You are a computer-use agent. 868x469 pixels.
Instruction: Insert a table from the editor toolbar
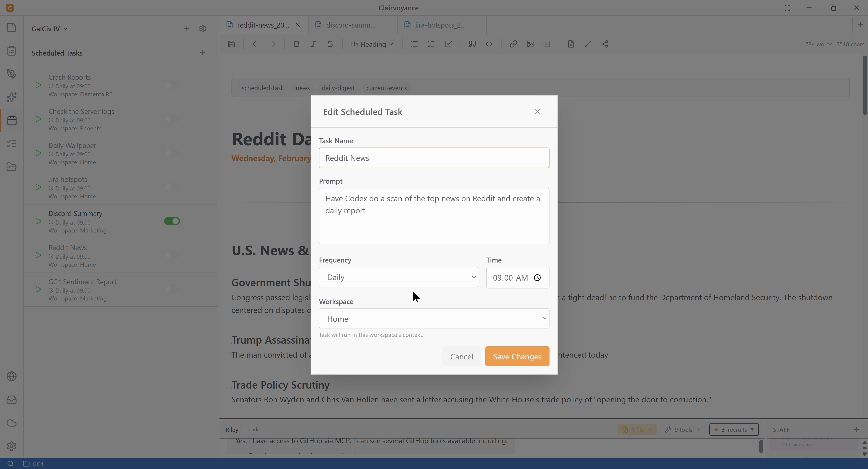(547, 44)
